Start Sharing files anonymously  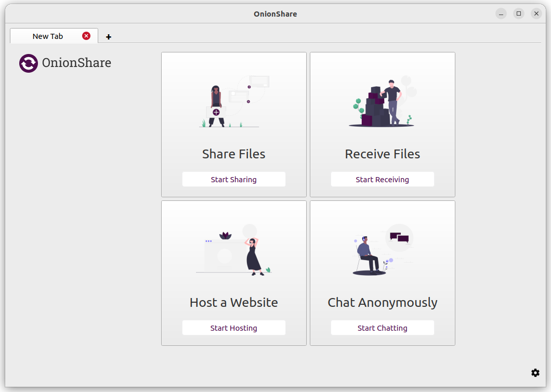click(233, 179)
